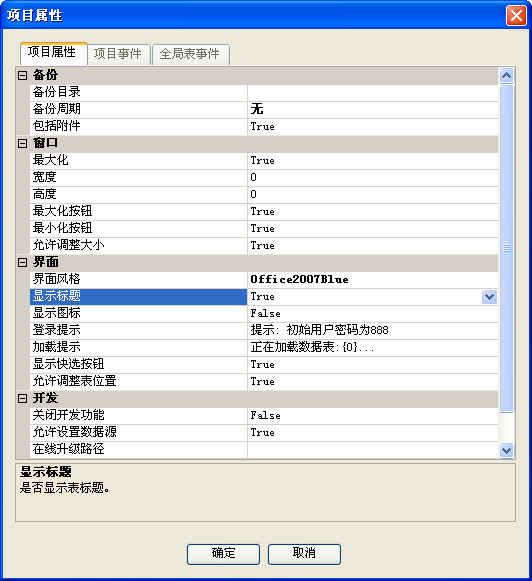
Task: Select the 加载提示 property
Action: tap(139, 348)
